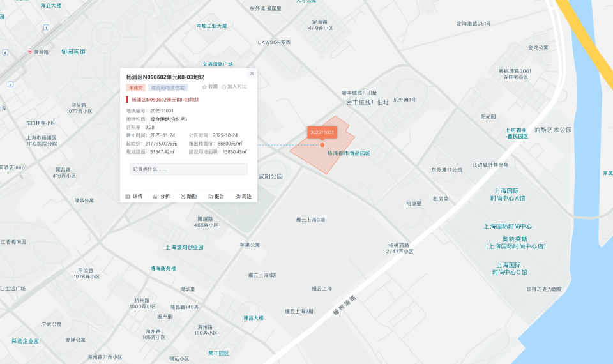
Task: Click the 油酷艺术公园 map label
Action: 553,130
